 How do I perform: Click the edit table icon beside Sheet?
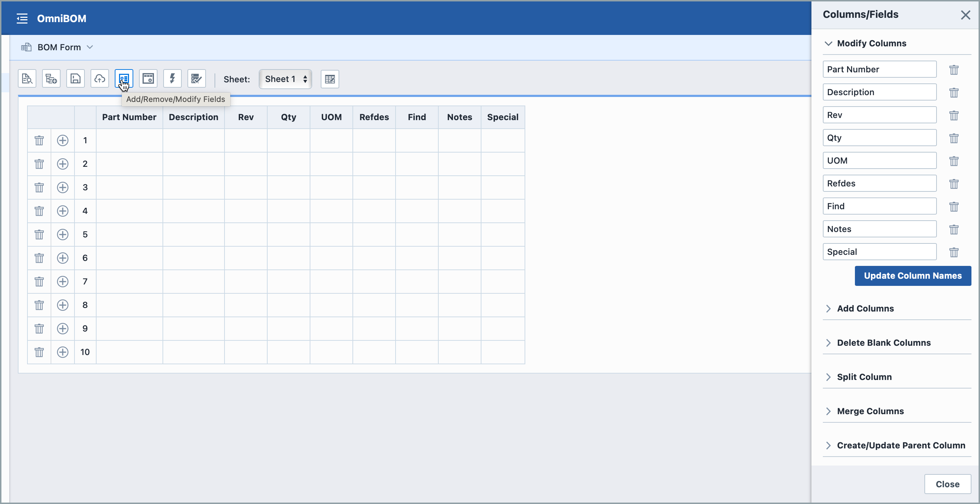click(329, 79)
